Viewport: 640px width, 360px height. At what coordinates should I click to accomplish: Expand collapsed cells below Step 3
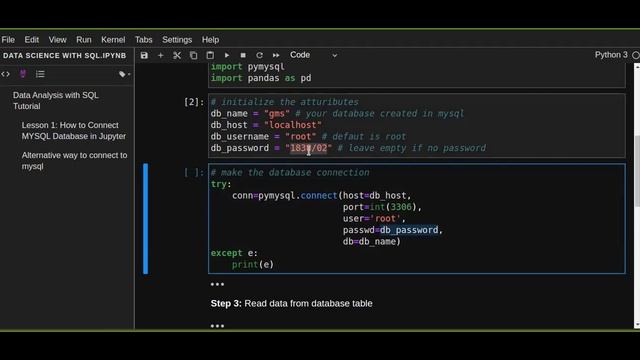pos(217,326)
